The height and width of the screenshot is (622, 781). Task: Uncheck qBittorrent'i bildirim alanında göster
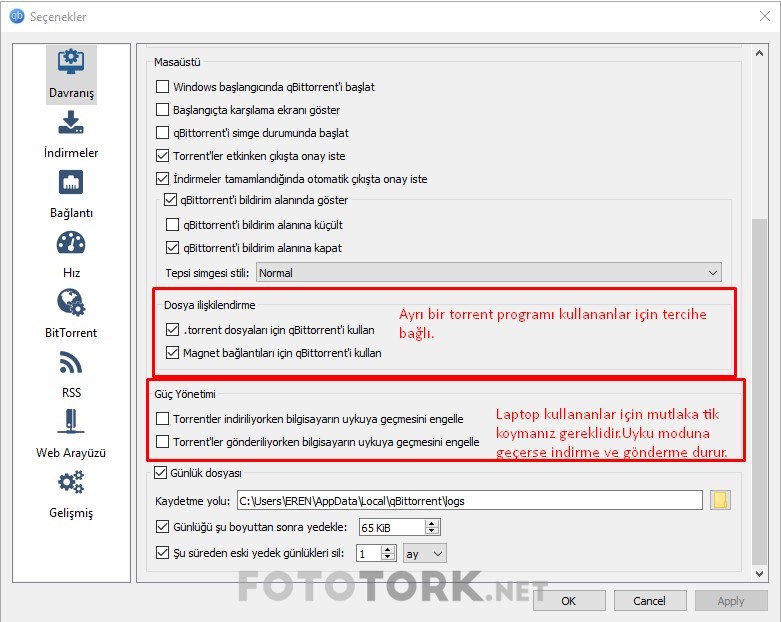click(170, 200)
